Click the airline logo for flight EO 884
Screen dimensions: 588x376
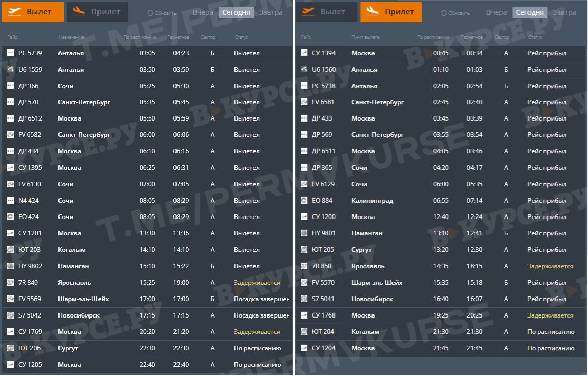(304, 201)
